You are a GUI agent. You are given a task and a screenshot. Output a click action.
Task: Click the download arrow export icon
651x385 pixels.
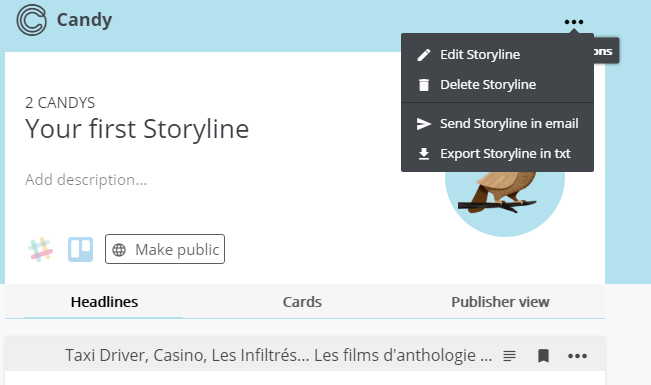point(423,154)
